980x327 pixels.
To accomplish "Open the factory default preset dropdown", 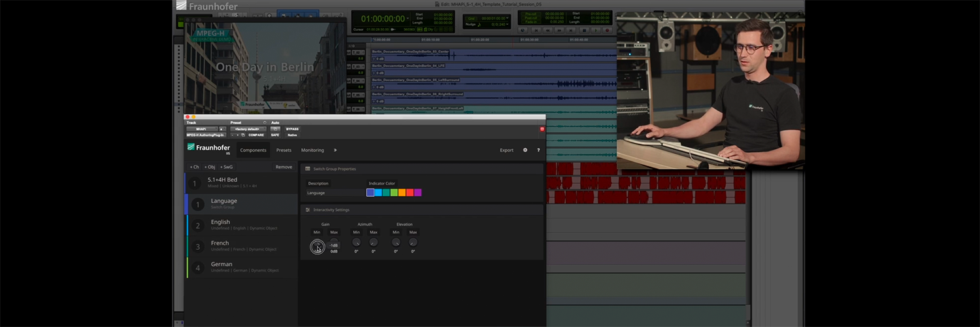I will click(x=248, y=129).
